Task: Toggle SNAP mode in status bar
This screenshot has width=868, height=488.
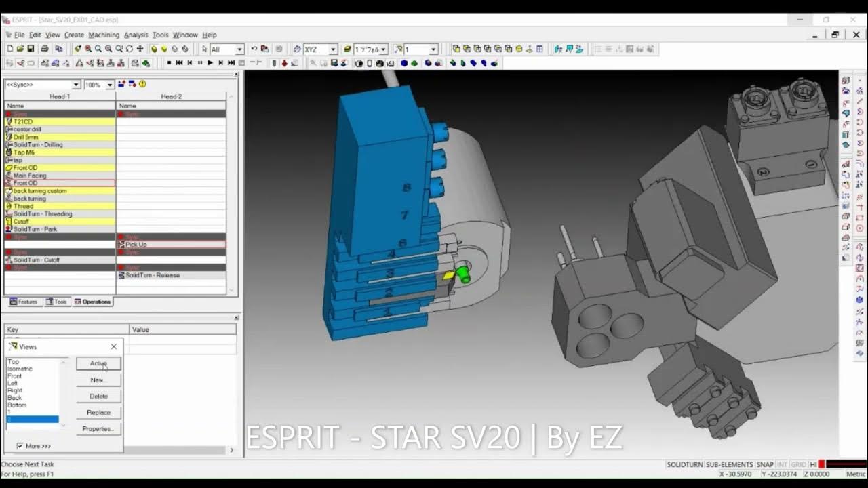Action: click(765, 464)
